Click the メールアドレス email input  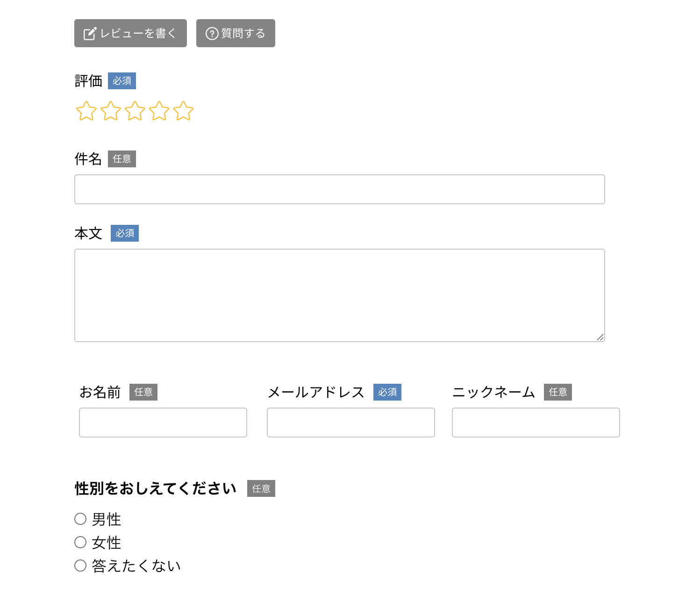(x=351, y=423)
